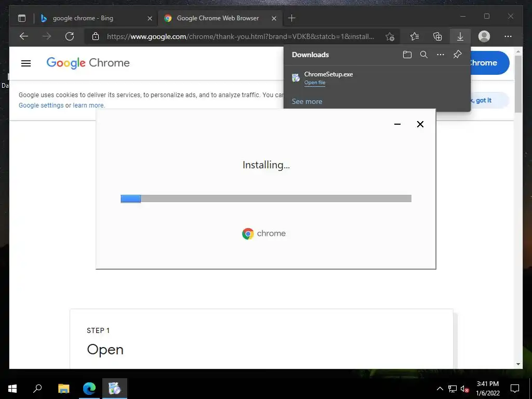Switch to the Google Chrome Web Browser tab
This screenshot has width=532, height=399.
point(220,18)
